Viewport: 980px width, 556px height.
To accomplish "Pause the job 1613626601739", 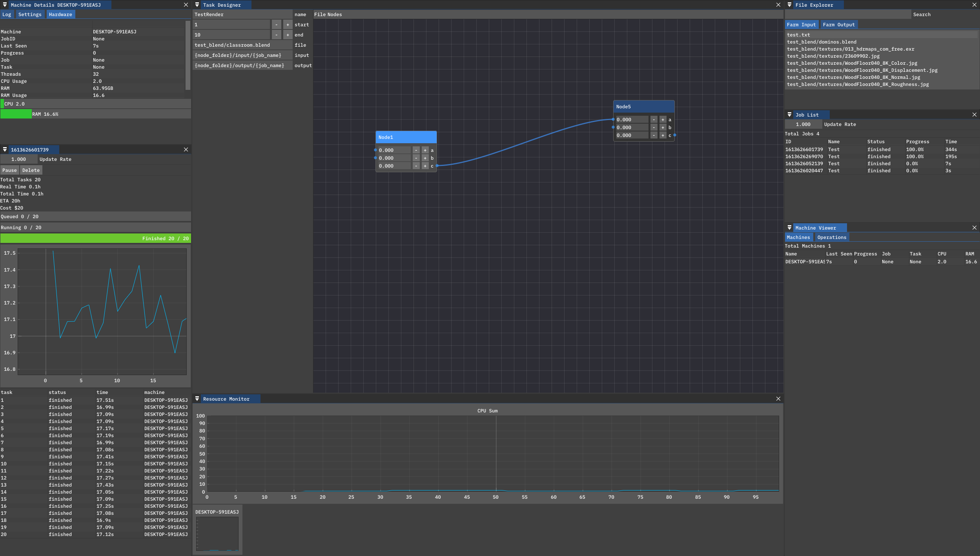I will (9, 170).
